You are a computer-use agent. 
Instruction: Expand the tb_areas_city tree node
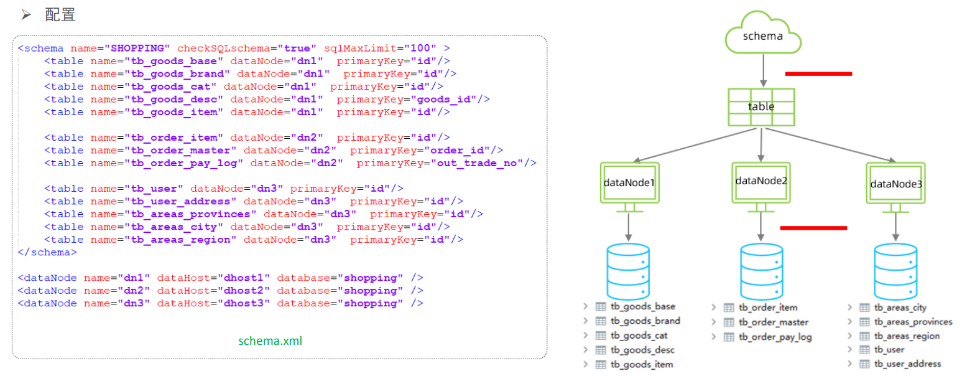[850, 307]
